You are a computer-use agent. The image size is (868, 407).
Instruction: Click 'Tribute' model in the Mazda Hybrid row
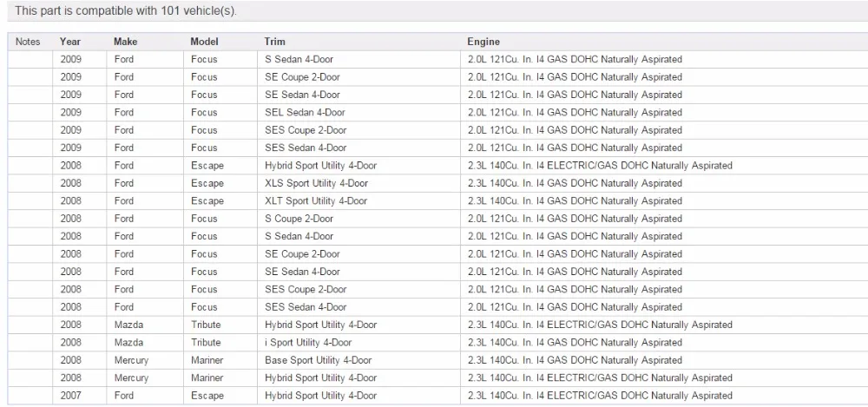pyautogui.click(x=206, y=325)
